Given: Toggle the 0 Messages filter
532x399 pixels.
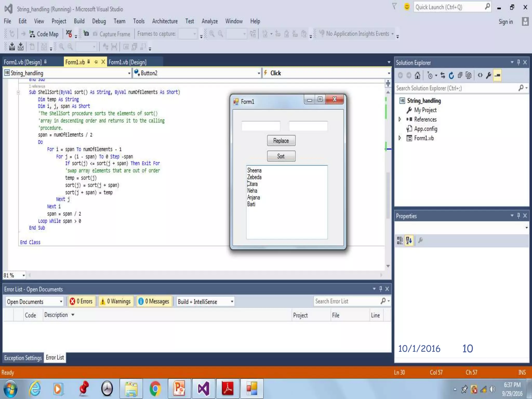Looking at the screenshot, I should click(x=154, y=301).
